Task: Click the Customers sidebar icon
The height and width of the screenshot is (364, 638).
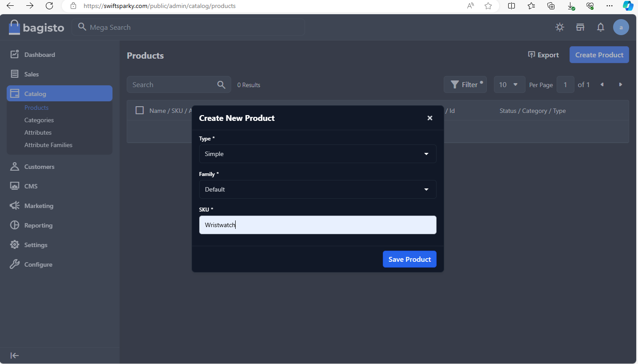Action: 15,166
